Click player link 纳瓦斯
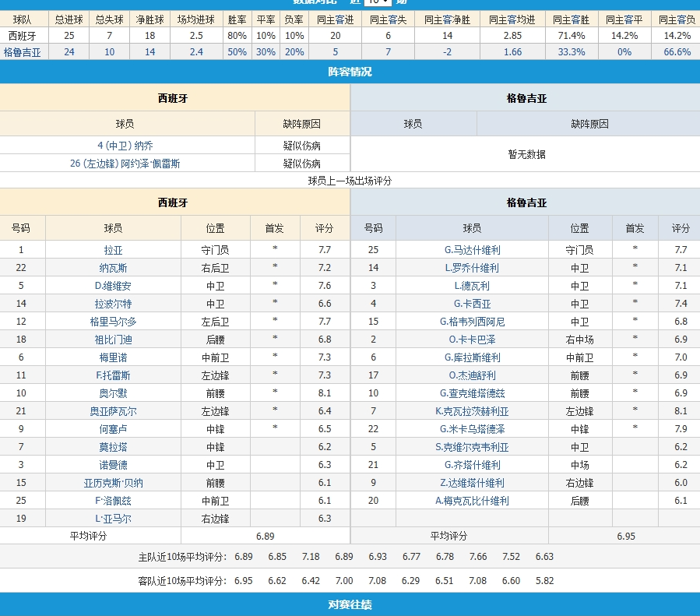The width and height of the screenshot is (700, 616). pos(113,268)
